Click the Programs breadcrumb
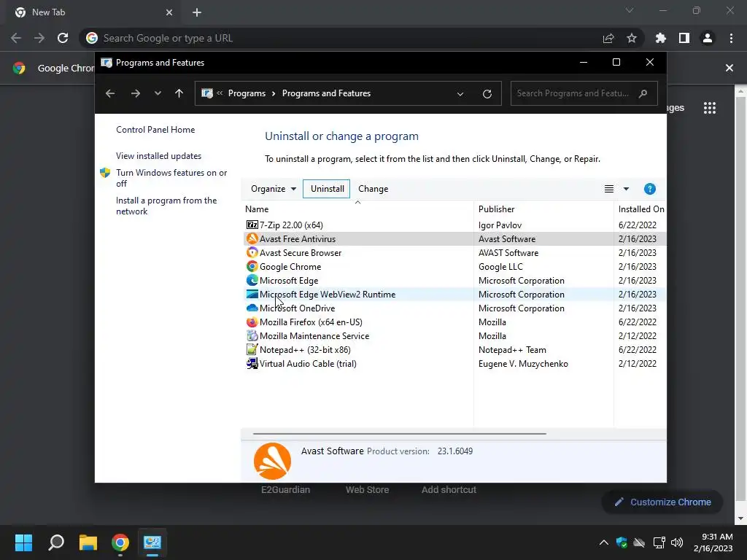 tap(247, 93)
